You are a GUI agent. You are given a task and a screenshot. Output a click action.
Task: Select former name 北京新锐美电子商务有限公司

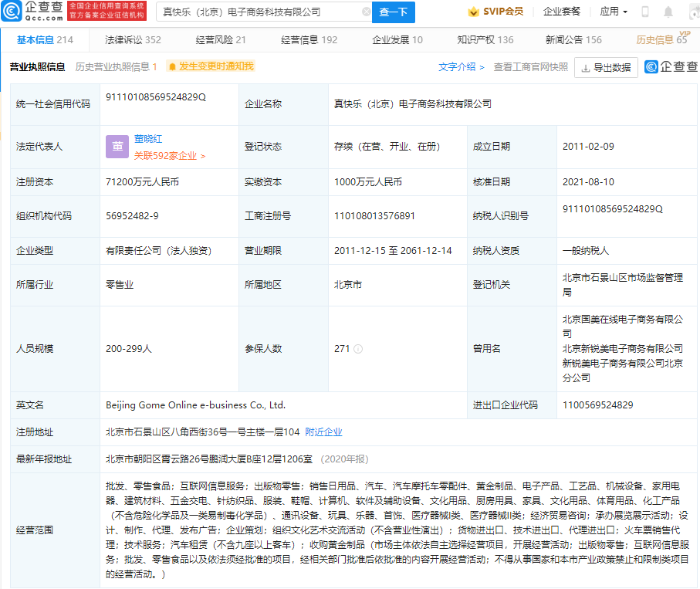click(x=623, y=349)
